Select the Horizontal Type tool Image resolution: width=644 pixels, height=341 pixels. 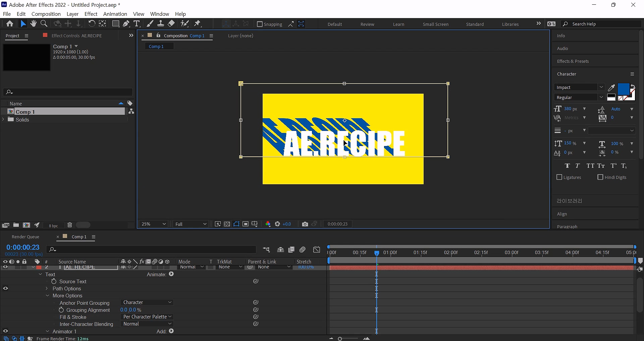pos(137,24)
